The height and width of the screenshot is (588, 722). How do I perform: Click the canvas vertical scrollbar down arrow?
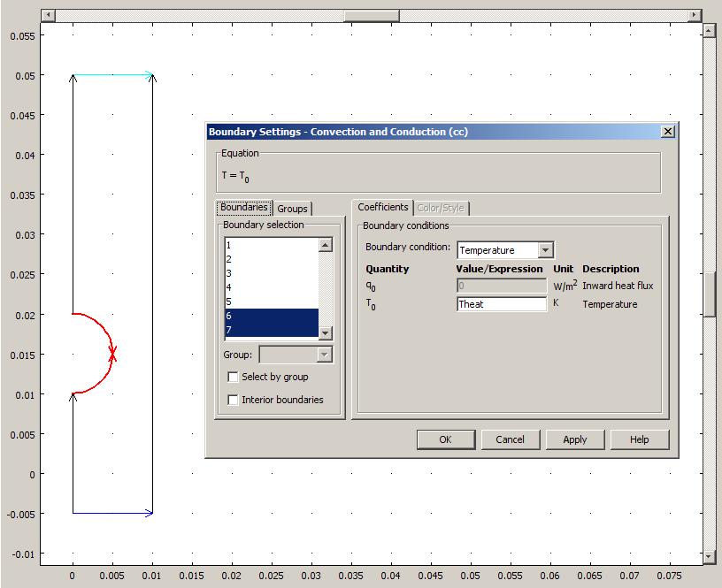click(709, 556)
